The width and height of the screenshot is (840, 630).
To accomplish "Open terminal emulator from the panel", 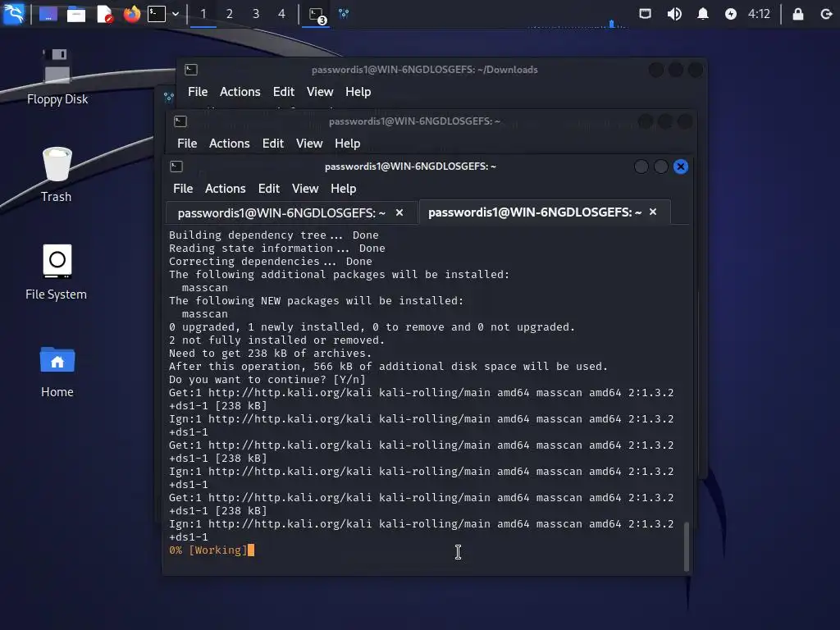I will click(157, 13).
